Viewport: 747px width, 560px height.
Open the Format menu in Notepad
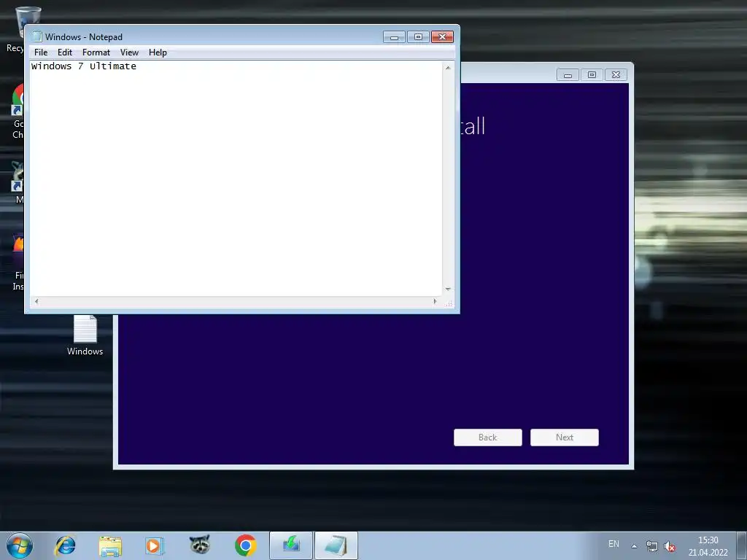(x=96, y=52)
